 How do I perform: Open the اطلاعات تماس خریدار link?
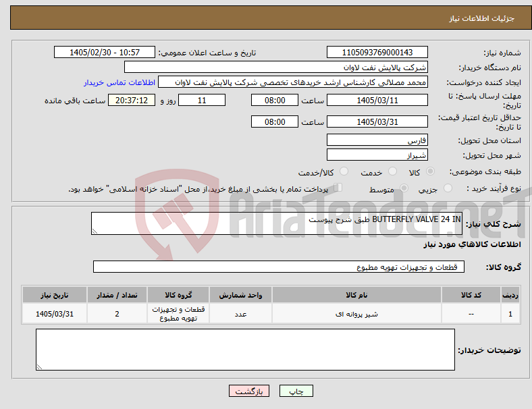point(119,82)
